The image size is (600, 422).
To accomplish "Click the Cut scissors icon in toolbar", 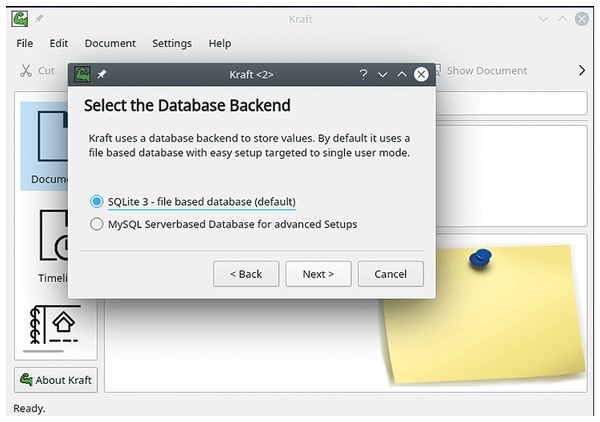I will click(x=26, y=70).
